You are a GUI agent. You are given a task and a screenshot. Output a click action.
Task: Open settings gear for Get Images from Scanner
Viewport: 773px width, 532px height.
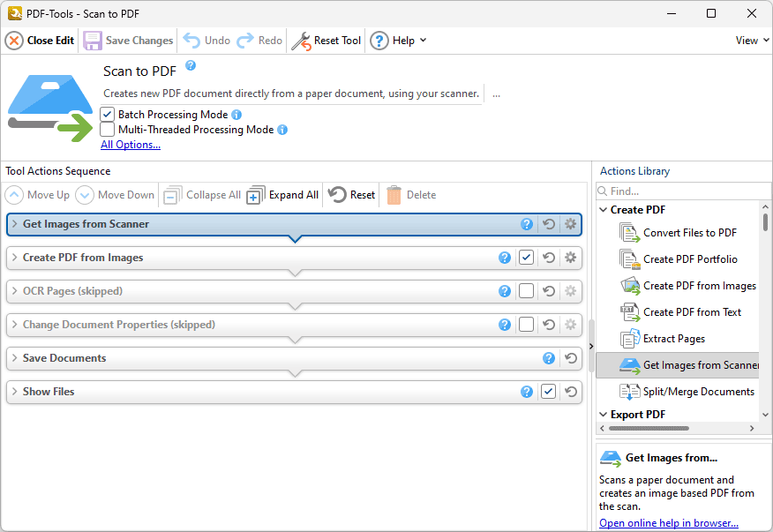(570, 224)
